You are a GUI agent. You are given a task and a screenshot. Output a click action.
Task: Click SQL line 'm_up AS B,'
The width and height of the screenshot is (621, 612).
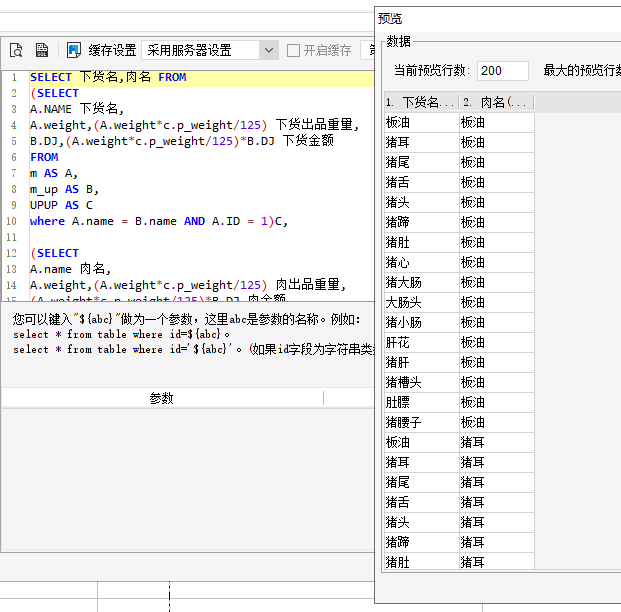(64, 189)
